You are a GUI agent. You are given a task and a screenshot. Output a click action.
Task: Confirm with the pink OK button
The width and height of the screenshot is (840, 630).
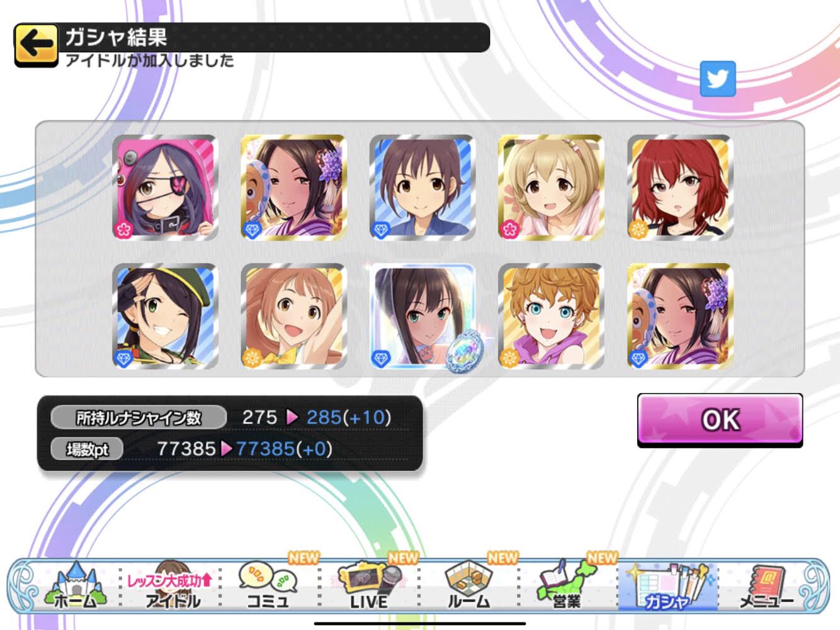720,420
